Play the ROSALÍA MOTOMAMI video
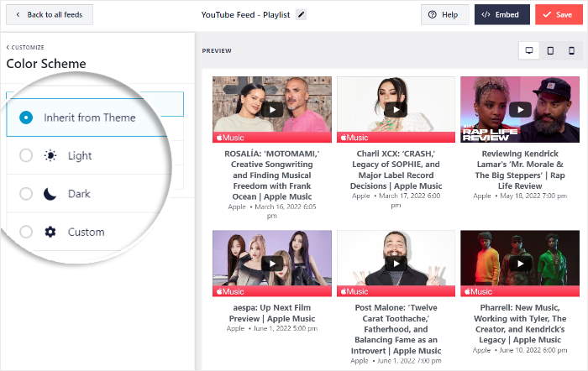The height and width of the screenshot is (371, 588). pos(272,110)
